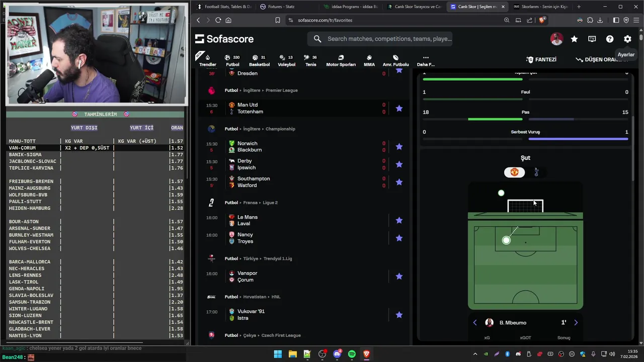Open the browser extensions puzzle icon
The height and width of the screenshot is (362, 644).
[590, 20]
